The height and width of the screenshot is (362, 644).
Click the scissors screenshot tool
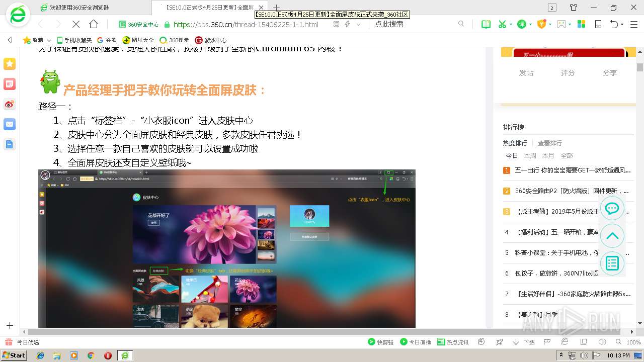(502, 24)
